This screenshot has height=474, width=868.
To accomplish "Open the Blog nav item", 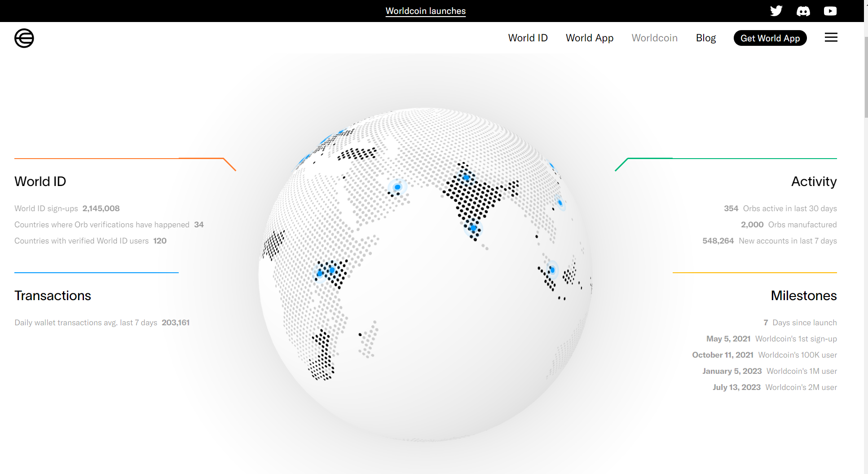I will click(x=706, y=38).
